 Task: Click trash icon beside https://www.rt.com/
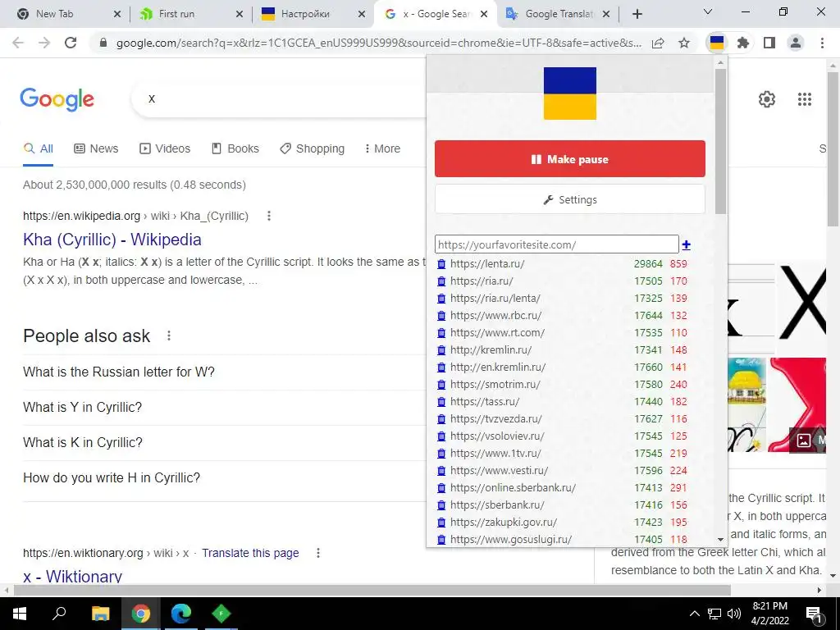tap(441, 333)
